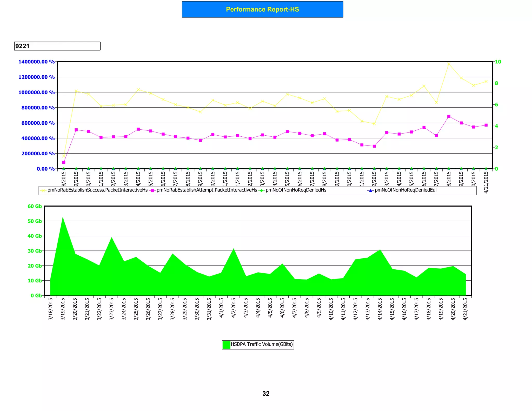
Task: Click the green pmNoOfNonHoReqDeniedHs legend marker
Action: tap(262, 190)
